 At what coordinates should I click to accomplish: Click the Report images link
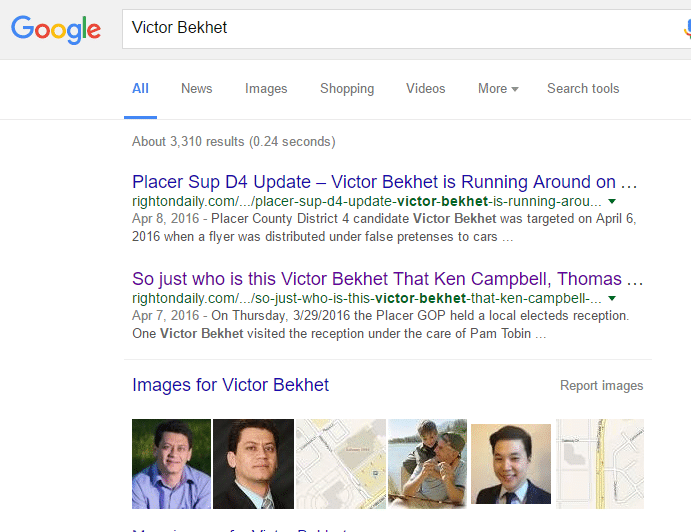(x=601, y=385)
